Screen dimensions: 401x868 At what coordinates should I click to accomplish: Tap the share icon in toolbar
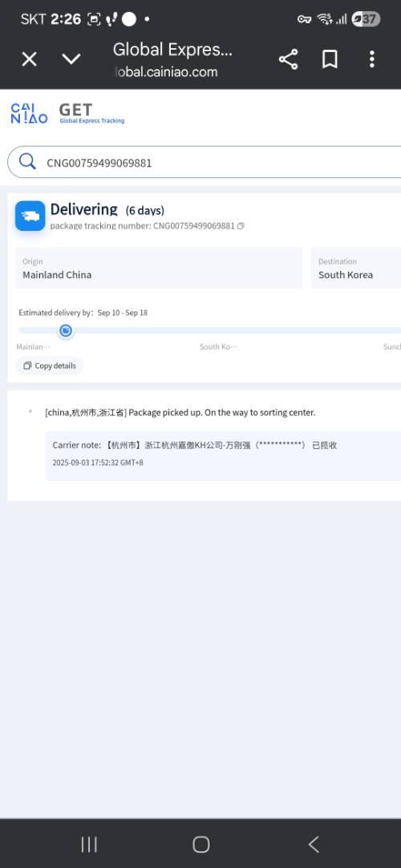coord(288,59)
